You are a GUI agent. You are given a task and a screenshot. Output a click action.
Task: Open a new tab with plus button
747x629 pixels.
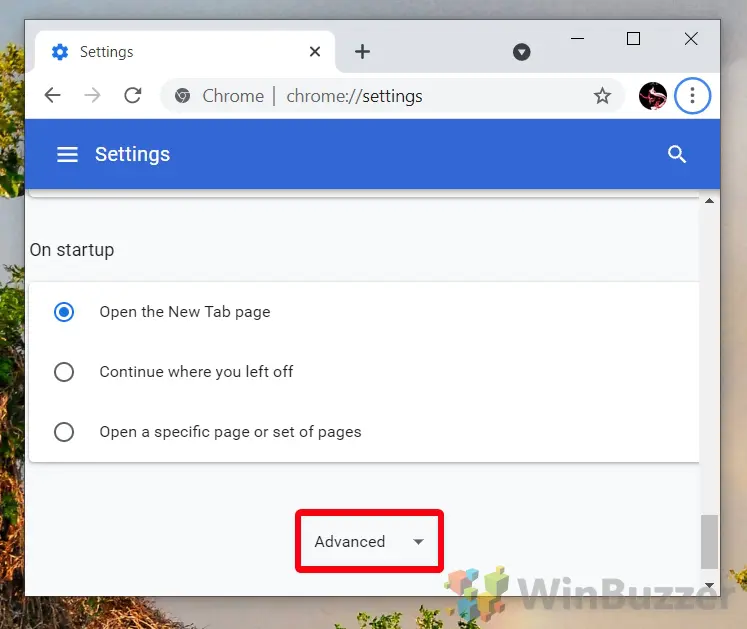tap(362, 52)
